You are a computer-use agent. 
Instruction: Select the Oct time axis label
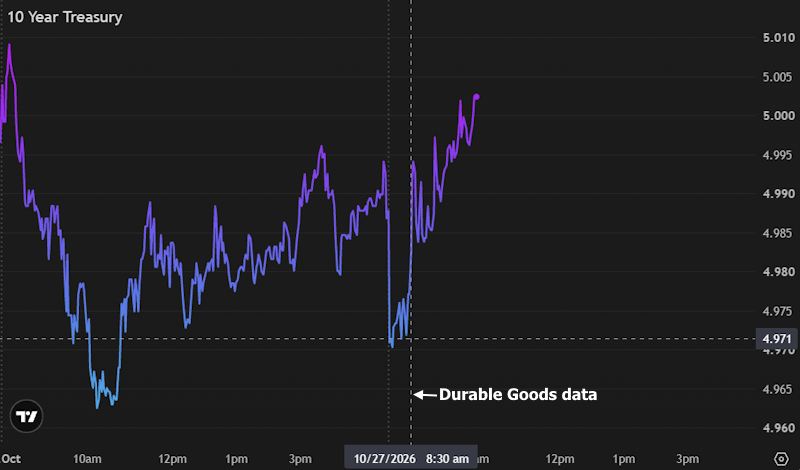[11, 459]
